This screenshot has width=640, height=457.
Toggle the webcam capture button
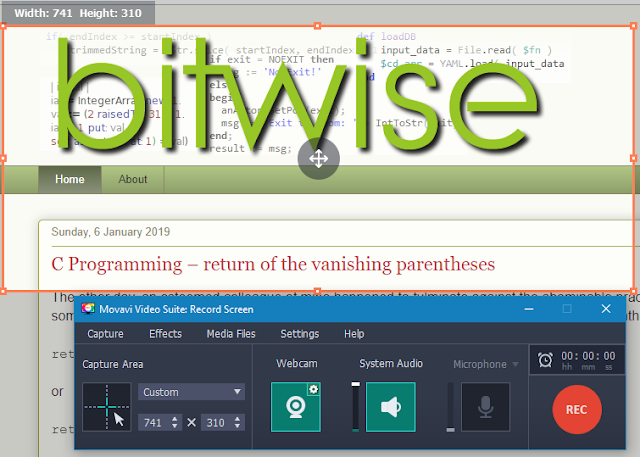click(x=296, y=407)
